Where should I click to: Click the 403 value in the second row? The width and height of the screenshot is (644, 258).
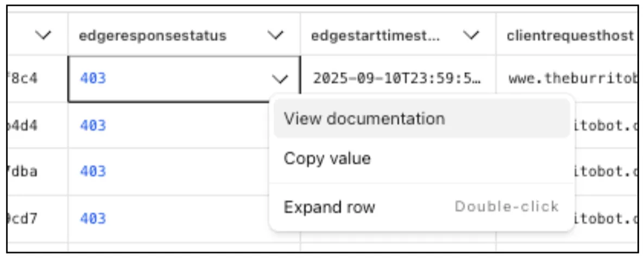point(93,126)
